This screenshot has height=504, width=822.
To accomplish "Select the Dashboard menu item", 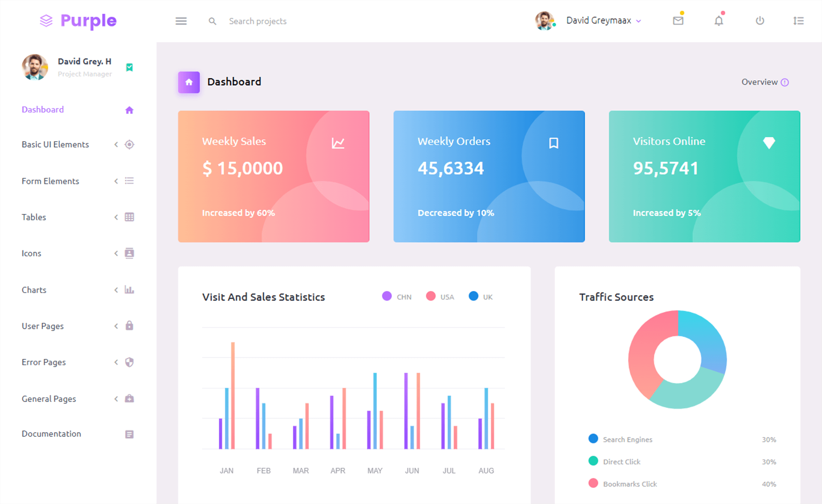I will click(x=42, y=109).
